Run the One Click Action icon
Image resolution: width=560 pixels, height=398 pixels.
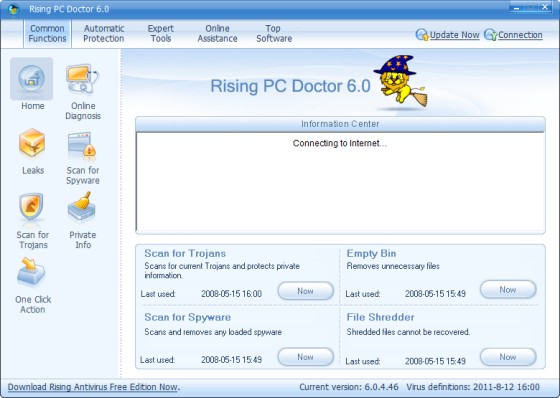click(x=31, y=272)
